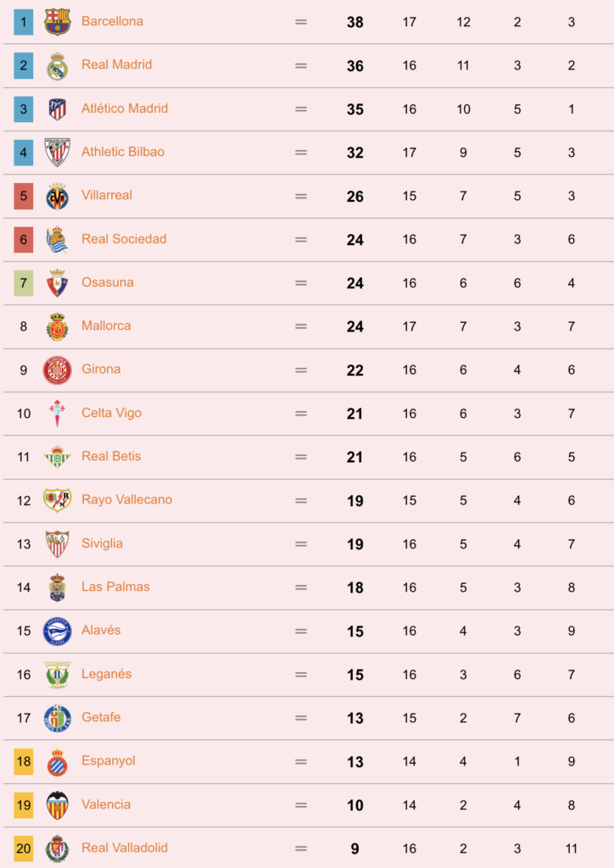This screenshot has width=614, height=868.
Task: Select the Atlético Madrid crest icon
Action: coord(58,109)
